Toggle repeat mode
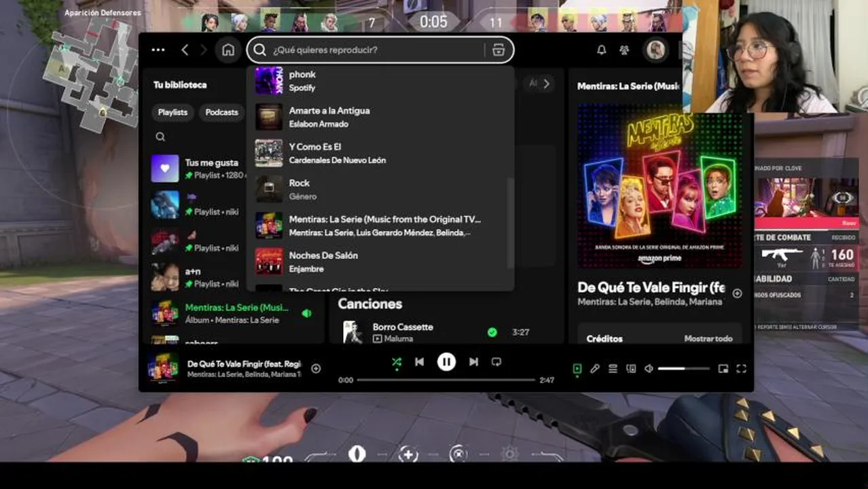Viewport: 868px width, 489px height. point(496,362)
